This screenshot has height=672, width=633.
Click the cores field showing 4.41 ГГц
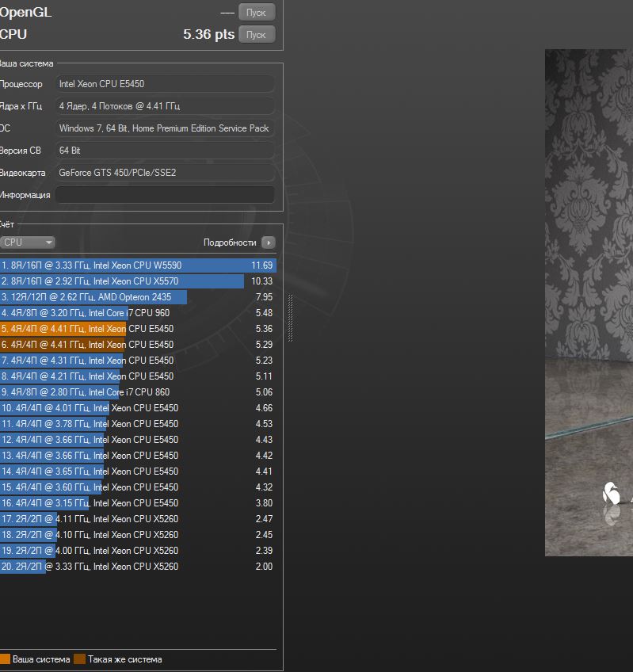[165, 106]
